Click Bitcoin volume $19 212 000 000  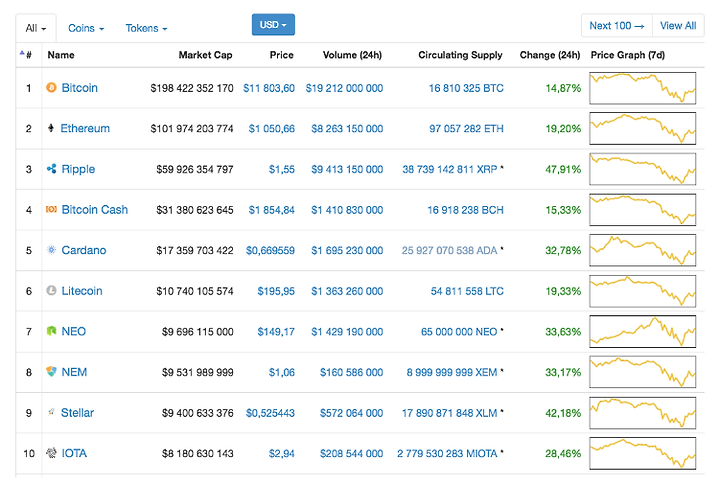(x=344, y=88)
